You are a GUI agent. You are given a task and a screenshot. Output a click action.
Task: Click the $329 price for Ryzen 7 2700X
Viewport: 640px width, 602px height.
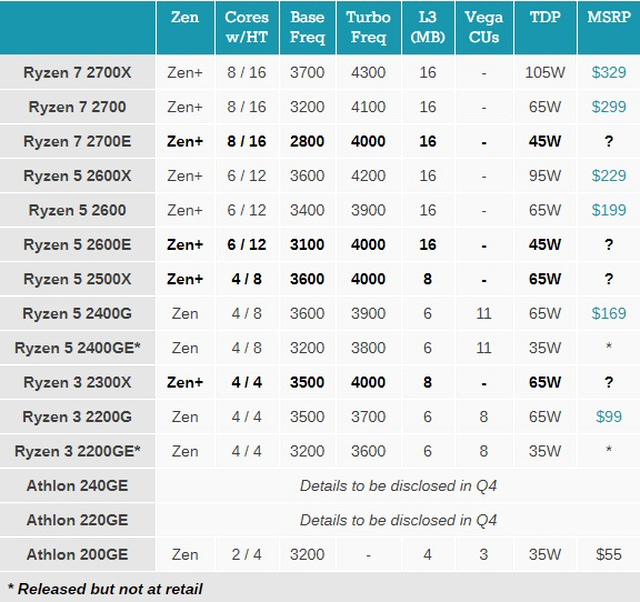pos(609,73)
